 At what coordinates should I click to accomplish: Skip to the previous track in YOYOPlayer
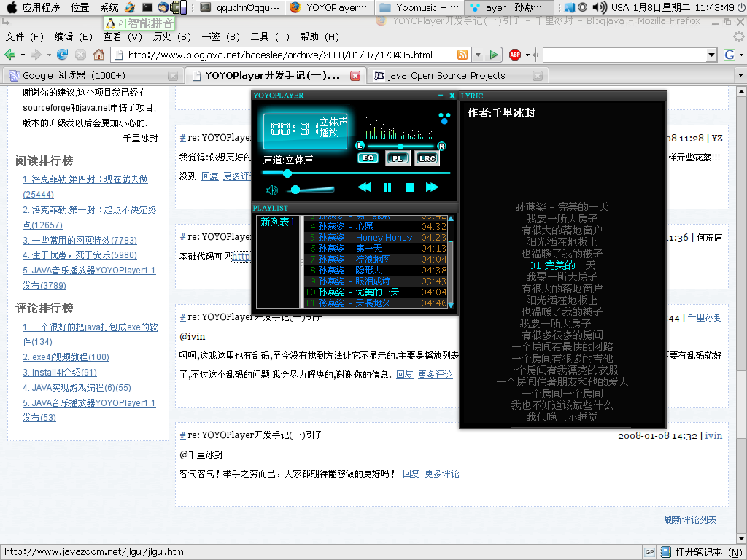pyautogui.click(x=364, y=187)
